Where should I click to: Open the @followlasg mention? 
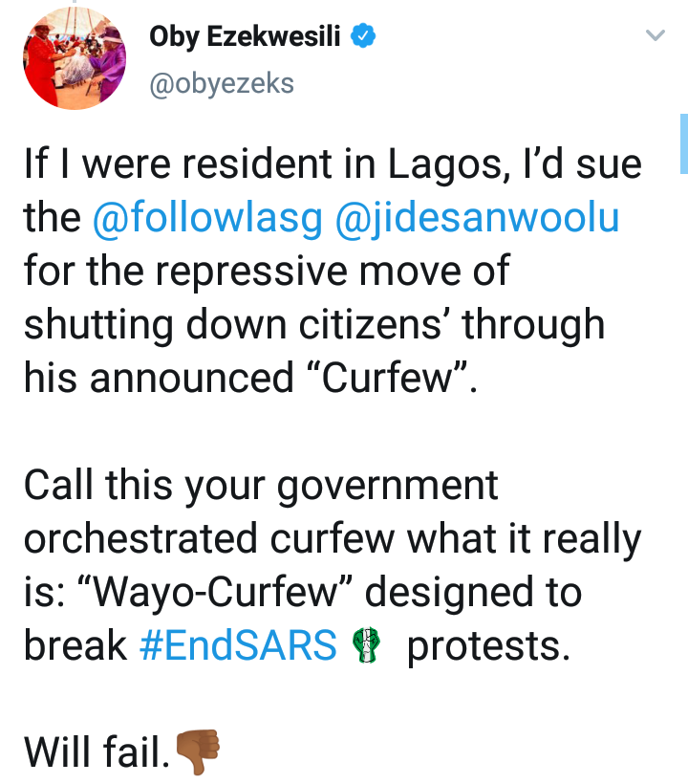click(x=207, y=218)
